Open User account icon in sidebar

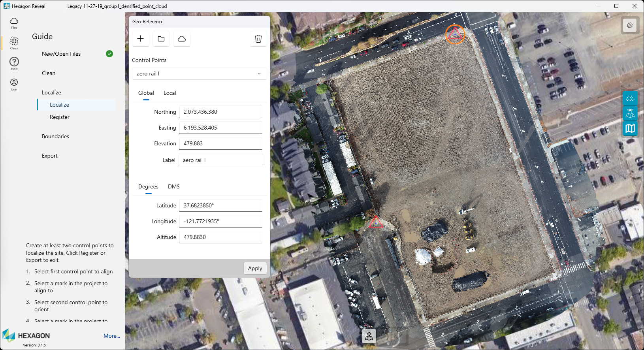pyautogui.click(x=14, y=84)
